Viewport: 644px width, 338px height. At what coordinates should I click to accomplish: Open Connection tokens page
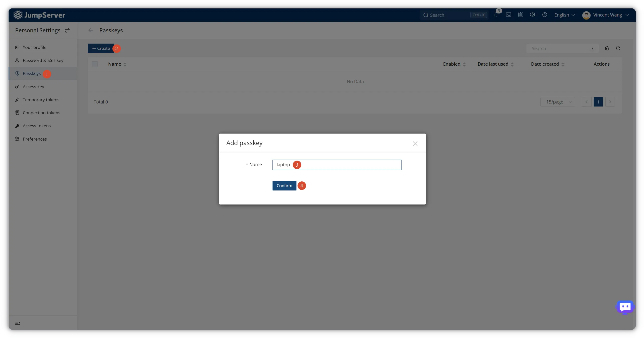pyautogui.click(x=43, y=113)
